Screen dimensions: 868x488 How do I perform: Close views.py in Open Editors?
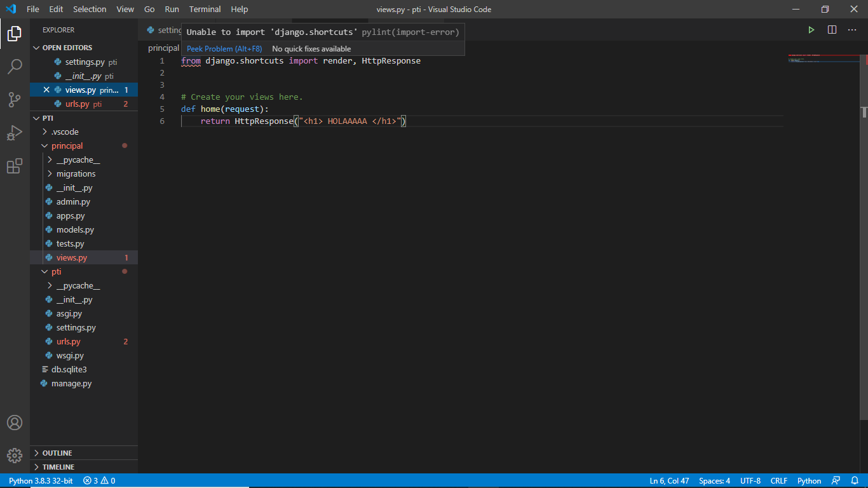coord(46,90)
